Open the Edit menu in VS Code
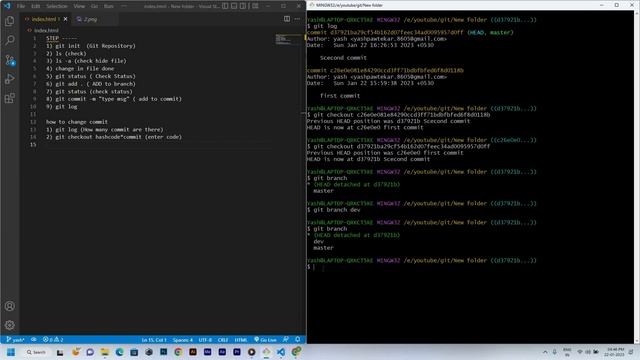The width and height of the screenshot is (640, 360). pos(36,6)
